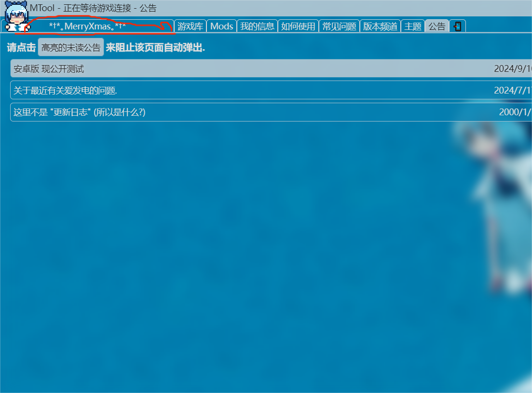
Task: Expand the 关于最近有关爱发电的问题 announcement
Action: pyautogui.click(x=65, y=90)
